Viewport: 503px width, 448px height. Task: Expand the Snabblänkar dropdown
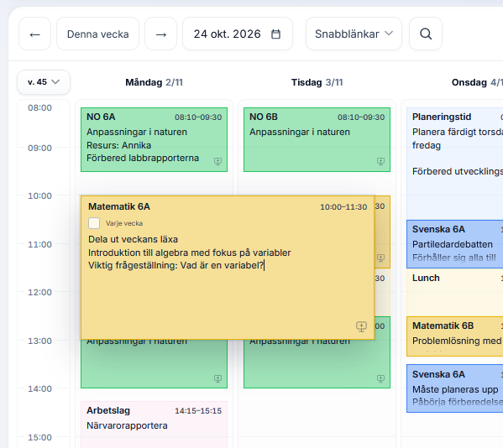[x=354, y=34]
